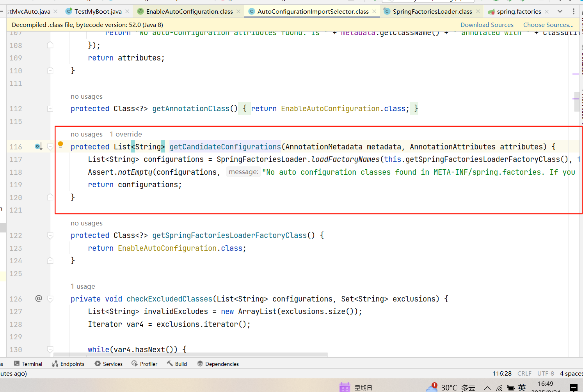Collapse fold marker at line 110
The width and height of the screenshot is (583, 392).
(x=50, y=71)
